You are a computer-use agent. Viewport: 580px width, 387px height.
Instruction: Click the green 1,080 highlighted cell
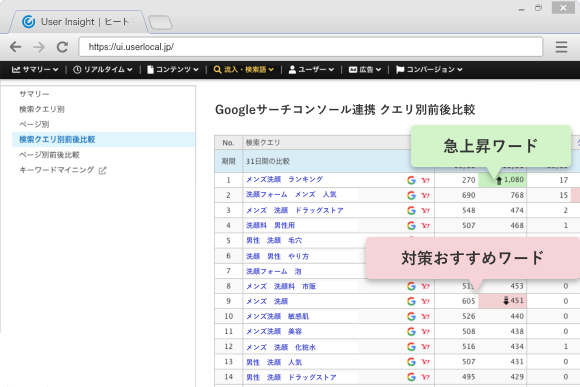[502, 180]
